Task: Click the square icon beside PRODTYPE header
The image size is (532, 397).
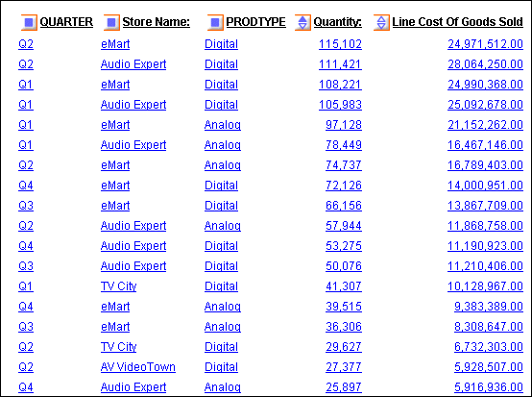Action: tap(215, 22)
